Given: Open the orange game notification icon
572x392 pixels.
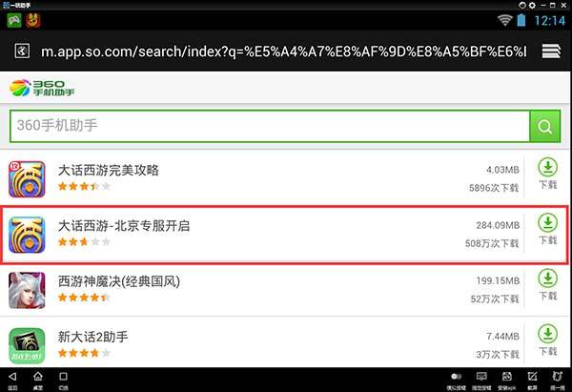Looking at the screenshot, I should click(x=32, y=20).
